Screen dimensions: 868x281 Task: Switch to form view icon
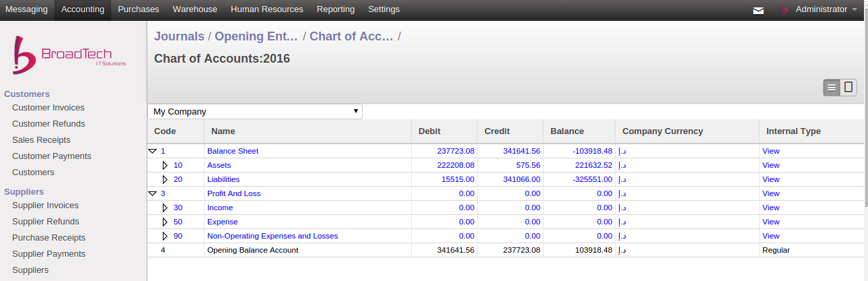tap(848, 88)
